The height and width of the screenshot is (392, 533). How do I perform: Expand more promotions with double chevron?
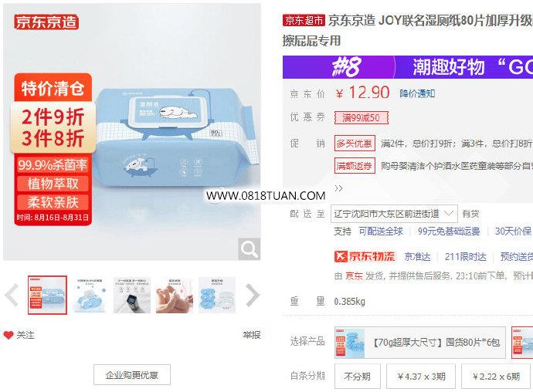click(x=338, y=188)
